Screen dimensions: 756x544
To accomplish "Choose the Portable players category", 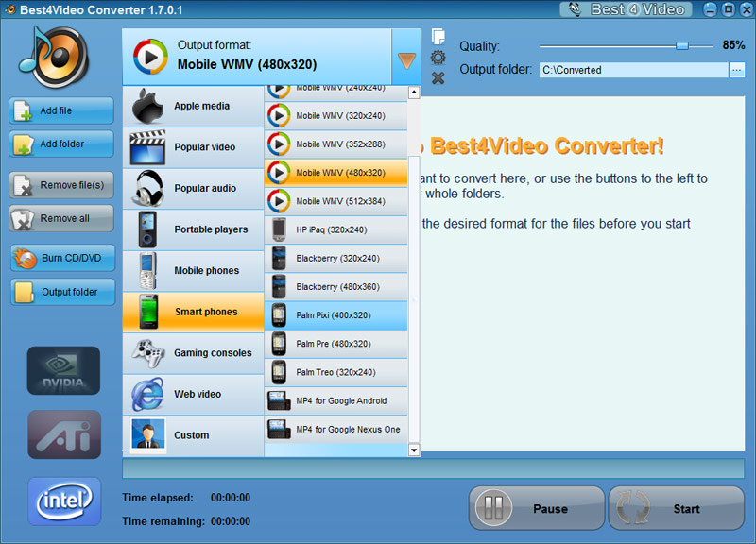I will point(194,229).
